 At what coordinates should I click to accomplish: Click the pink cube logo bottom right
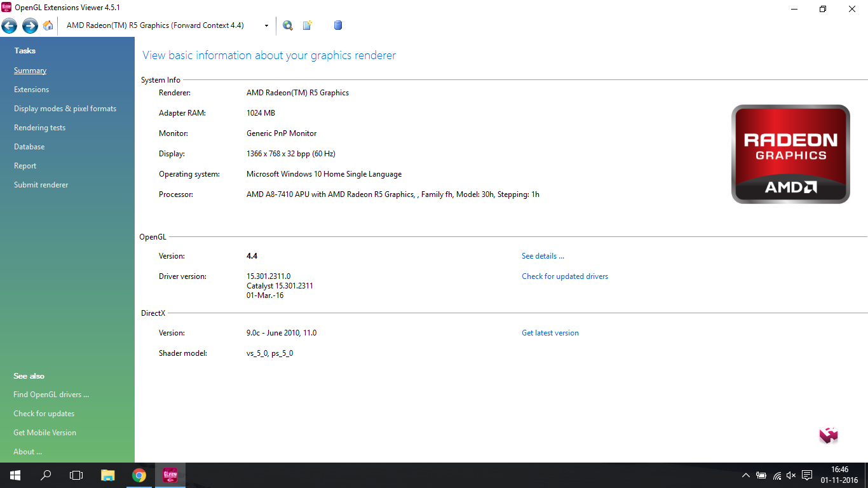coord(829,435)
